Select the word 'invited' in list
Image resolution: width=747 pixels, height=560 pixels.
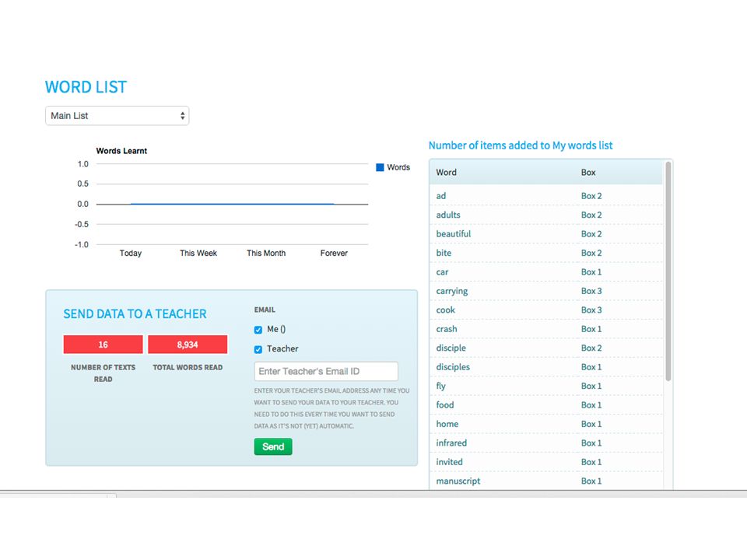coord(449,462)
